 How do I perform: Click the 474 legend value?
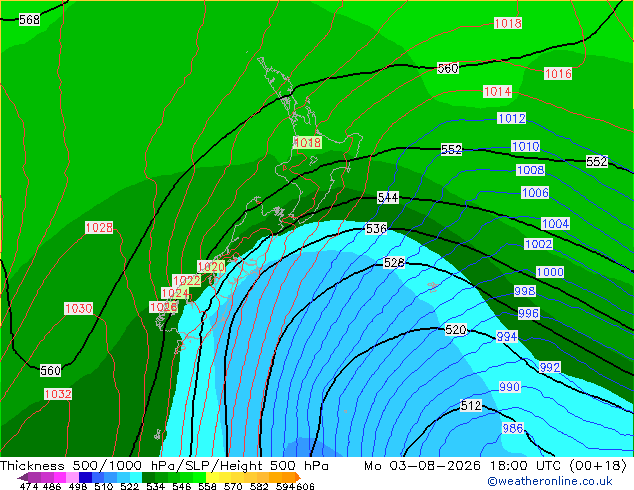coord(29,486)
